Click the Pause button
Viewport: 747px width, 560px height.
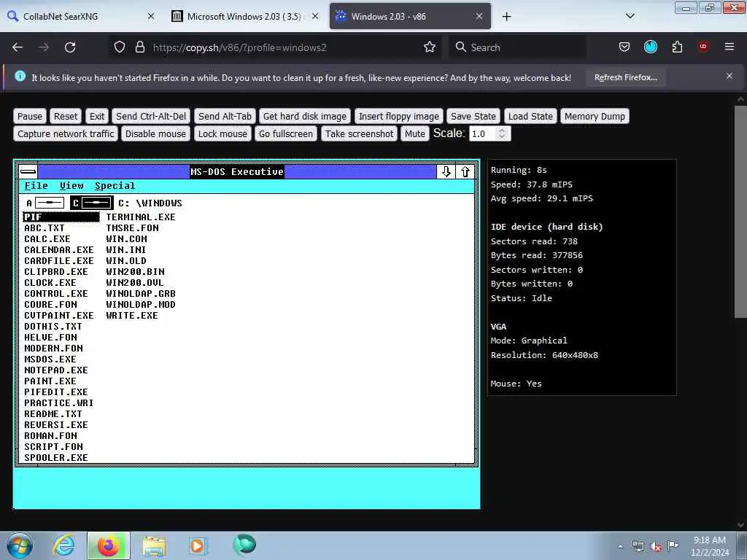pos(29,117)
